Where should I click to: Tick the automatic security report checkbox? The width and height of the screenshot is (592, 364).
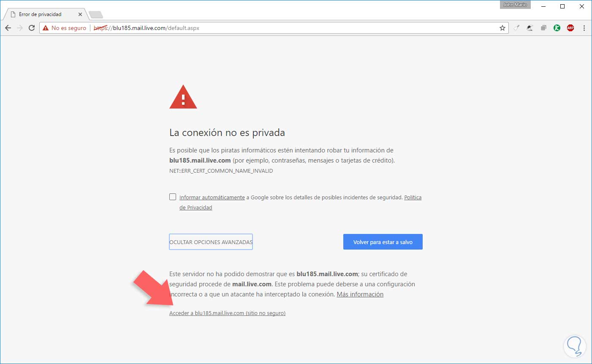pos(173,197)
